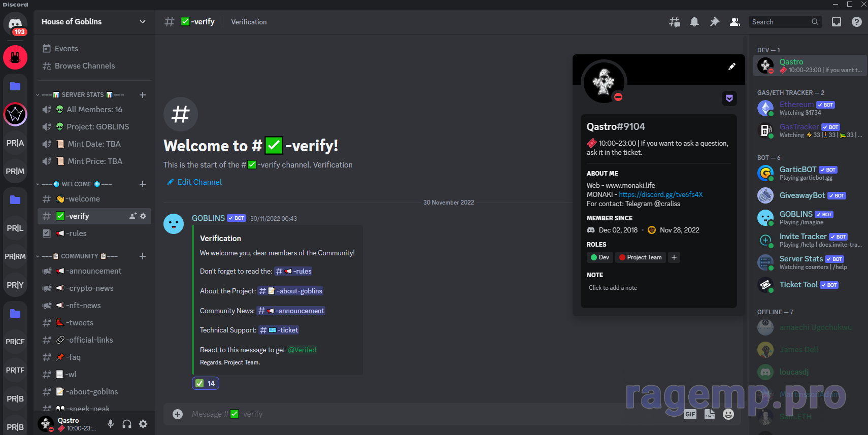This screenshot has width=868, height=435.
Task: Click Edit Channel link
Action: 194,182
